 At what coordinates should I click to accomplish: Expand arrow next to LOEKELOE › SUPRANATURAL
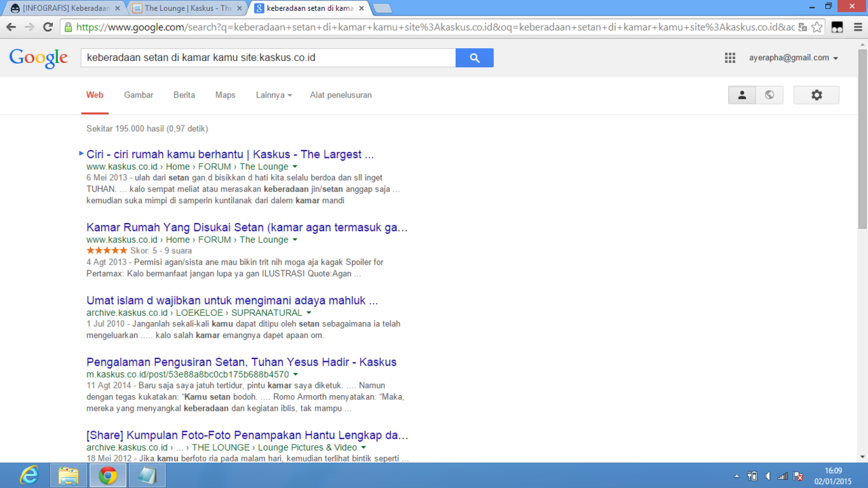[309, 313]
